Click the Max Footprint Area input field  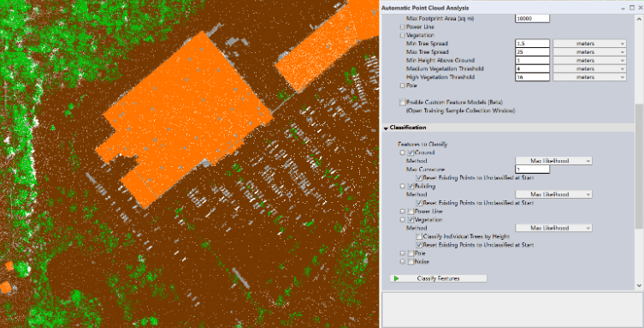[x=532, y=19]
